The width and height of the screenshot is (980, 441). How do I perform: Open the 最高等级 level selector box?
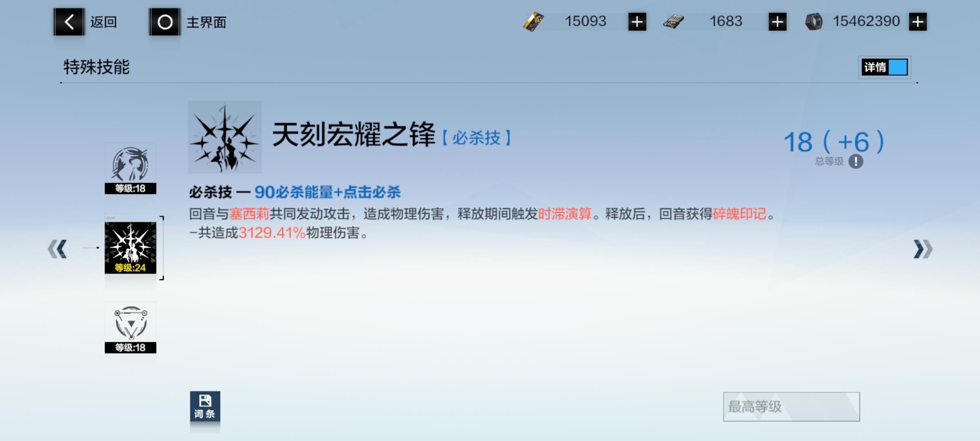791,407
